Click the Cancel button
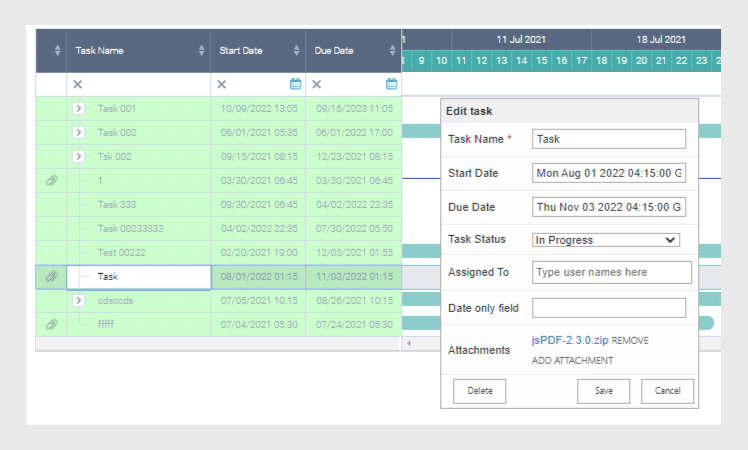Viewport: 748px width, 450px height. click(x=667, y=391)
